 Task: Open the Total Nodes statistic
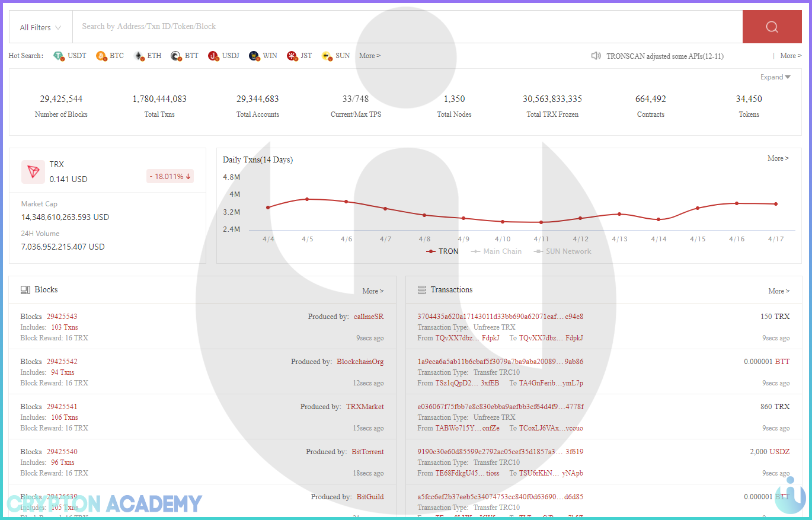455,106
